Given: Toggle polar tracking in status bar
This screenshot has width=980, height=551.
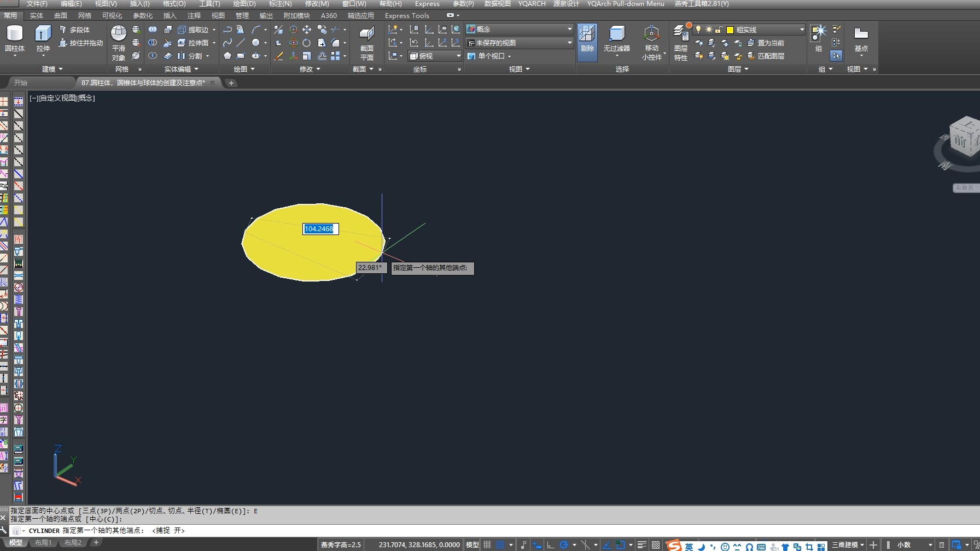Looking at the screenshot, I should click(x=564, y=545).
